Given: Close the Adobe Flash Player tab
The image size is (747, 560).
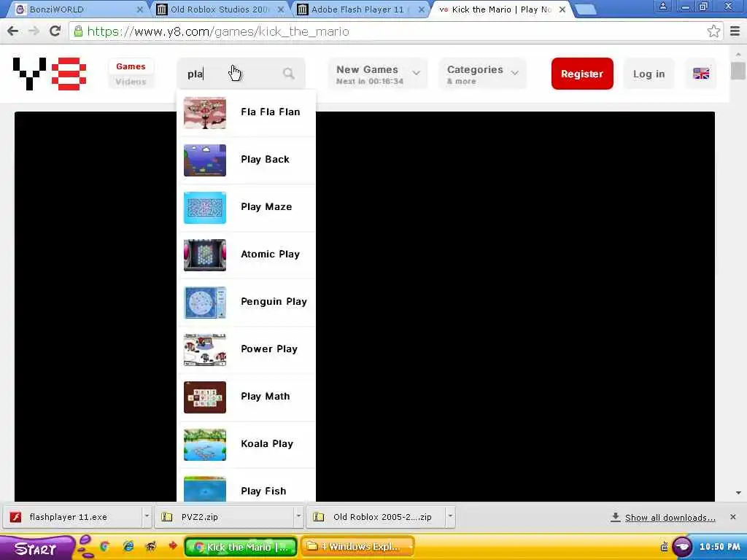Looking at the screenshot, I should [421, 9].
